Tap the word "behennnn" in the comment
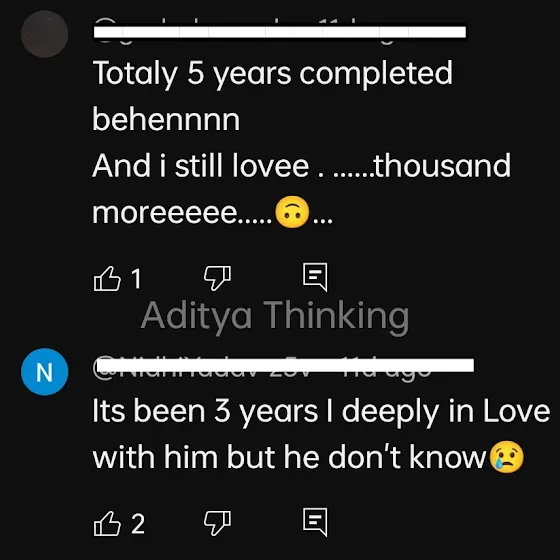Viewport: 560px width, 560px height. pos(166,119)
